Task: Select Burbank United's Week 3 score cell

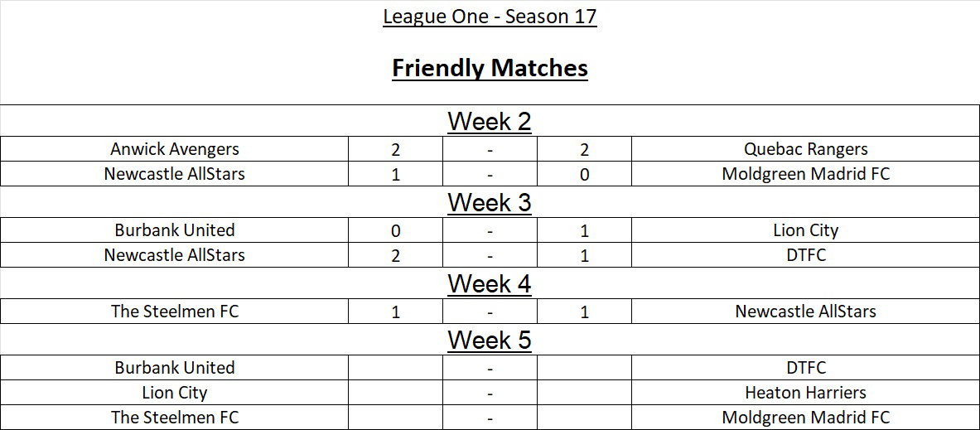Action: (395, 230)
